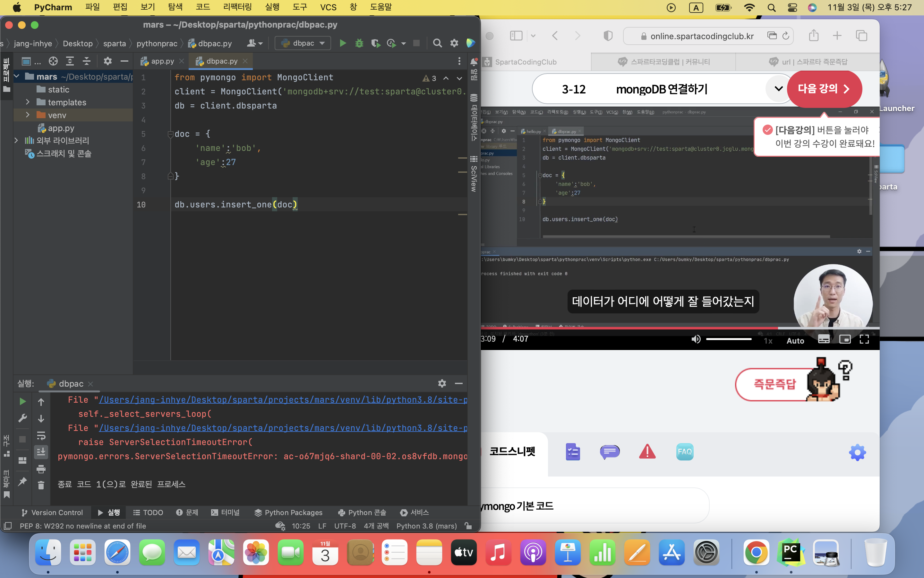
Task: Open project view selector dropdown
Action: pyautogui.click(x=31, y=61)
